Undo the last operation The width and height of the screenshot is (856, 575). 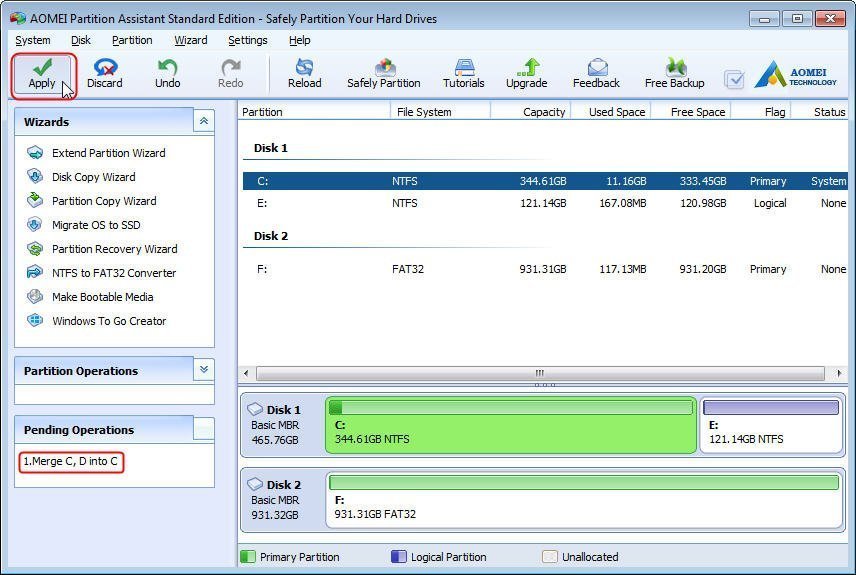click(x=167, y=74)
